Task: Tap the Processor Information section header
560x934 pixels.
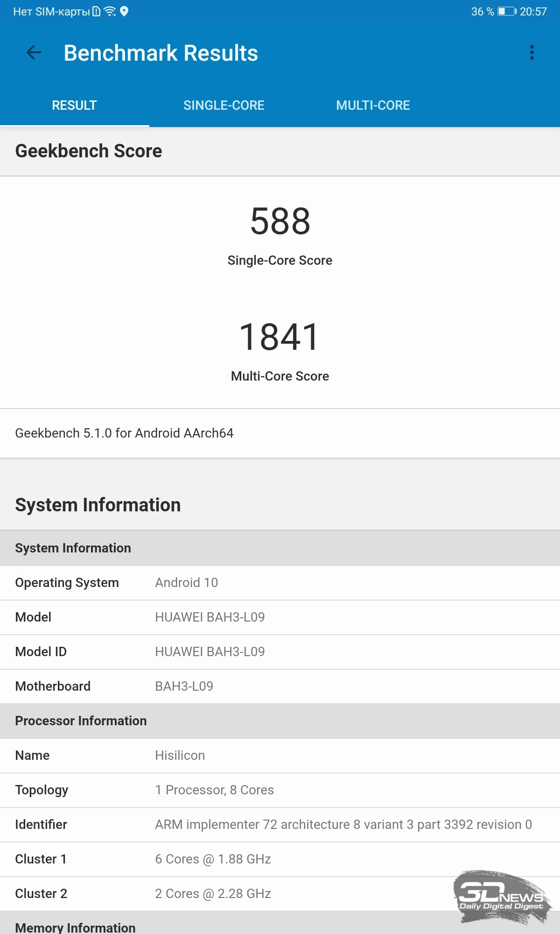Action: tap(280, 721)
